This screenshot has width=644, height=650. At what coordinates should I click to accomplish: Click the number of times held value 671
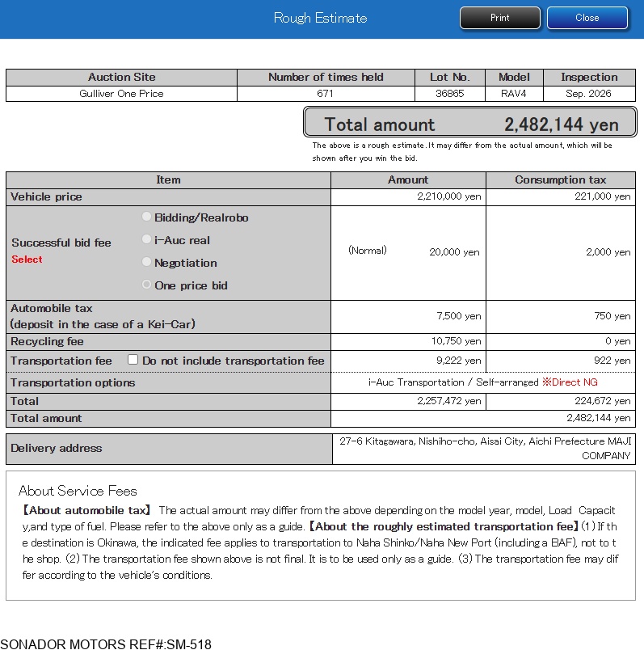[x=325, y=94]
